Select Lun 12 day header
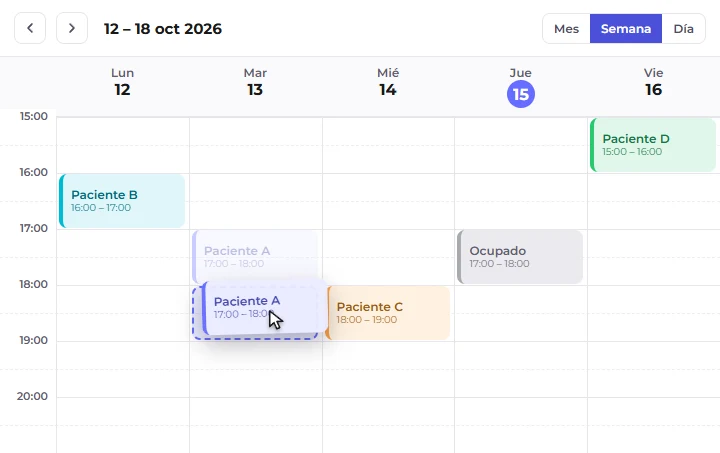The width and height of the screenshot is (720, 453). [x=123, y=83]
